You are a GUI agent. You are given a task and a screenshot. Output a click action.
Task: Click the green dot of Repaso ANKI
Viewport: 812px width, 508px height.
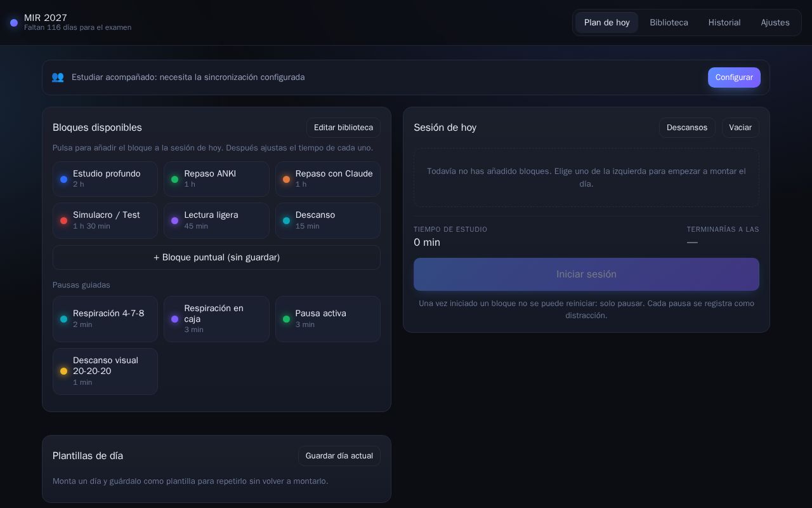pos(174,179)
